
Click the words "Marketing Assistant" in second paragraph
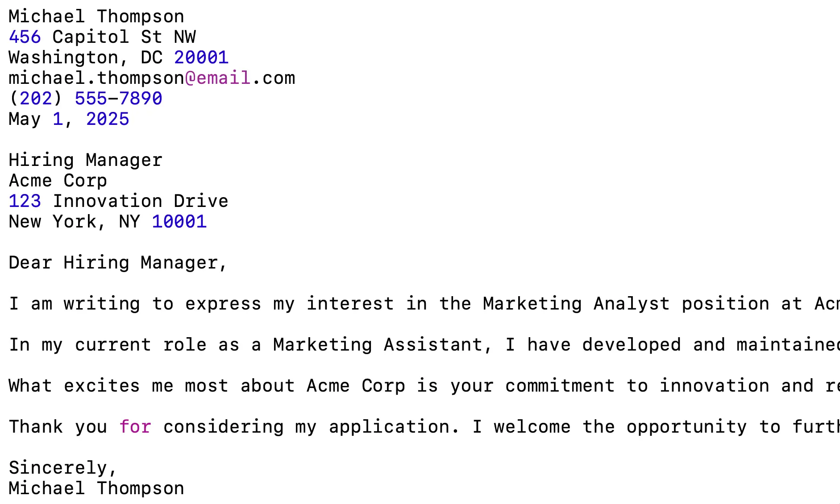coord(378,345)
